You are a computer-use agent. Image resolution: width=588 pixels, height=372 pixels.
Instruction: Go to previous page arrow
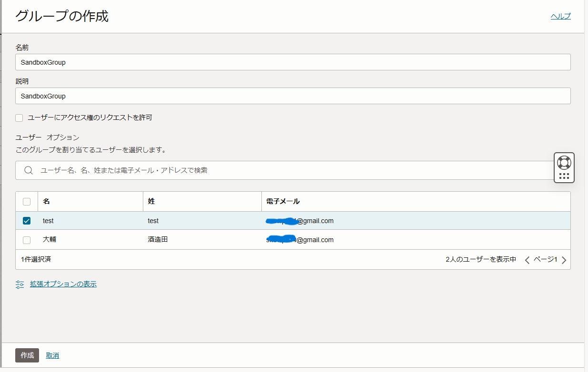[527, 260]
